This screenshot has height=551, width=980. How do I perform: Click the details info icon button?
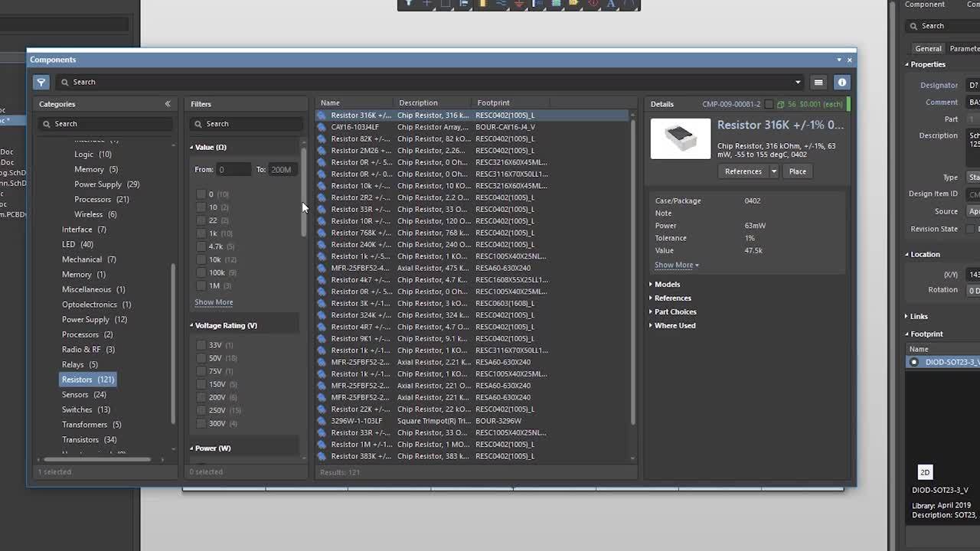click(841, 82)
